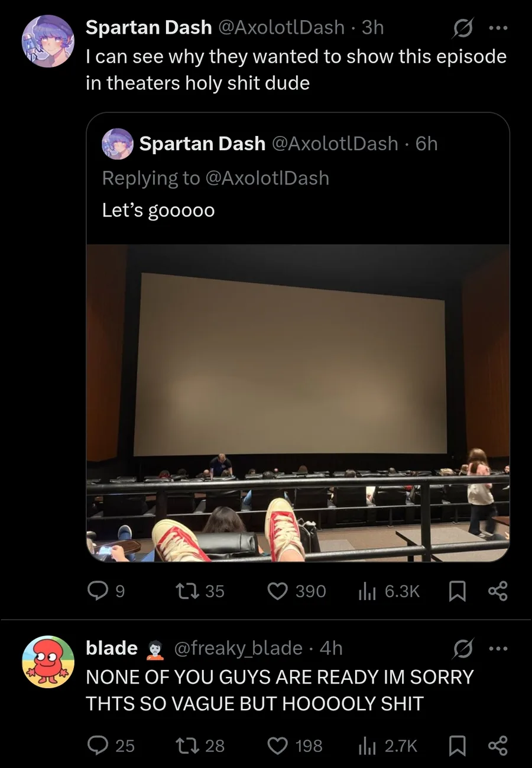This screenshot has width=532, height=768.
Task: Enlarge the movie theater photo
Action: [x=298, y=402]
